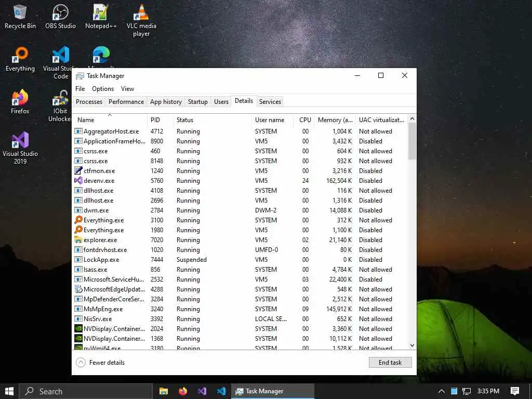Show hidden system tray icons
Screen dimensions: 532x399
click(442, 391)
